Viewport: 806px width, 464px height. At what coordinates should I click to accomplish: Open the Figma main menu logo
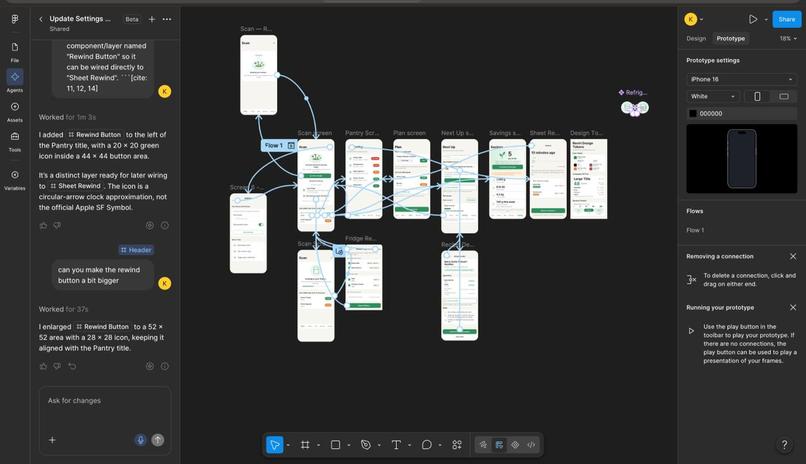point(15,19)
